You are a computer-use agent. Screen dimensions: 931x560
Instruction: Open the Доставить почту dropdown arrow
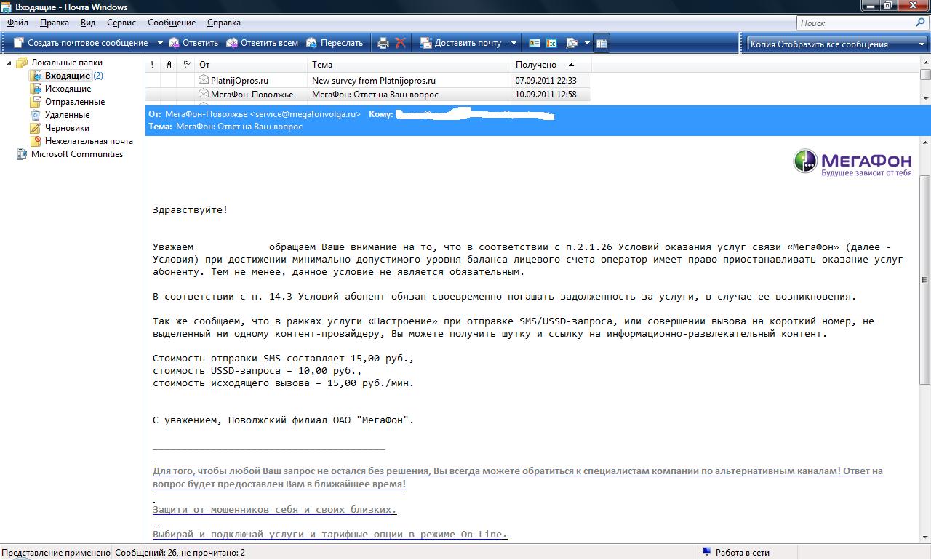[x=514, y=43]
